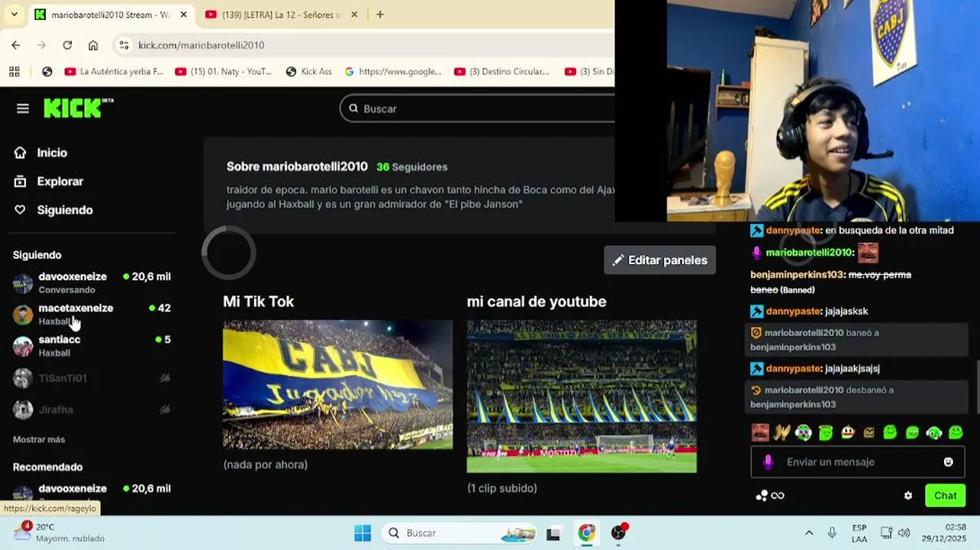Insert the golden praying hands emote

pos(782,432)
